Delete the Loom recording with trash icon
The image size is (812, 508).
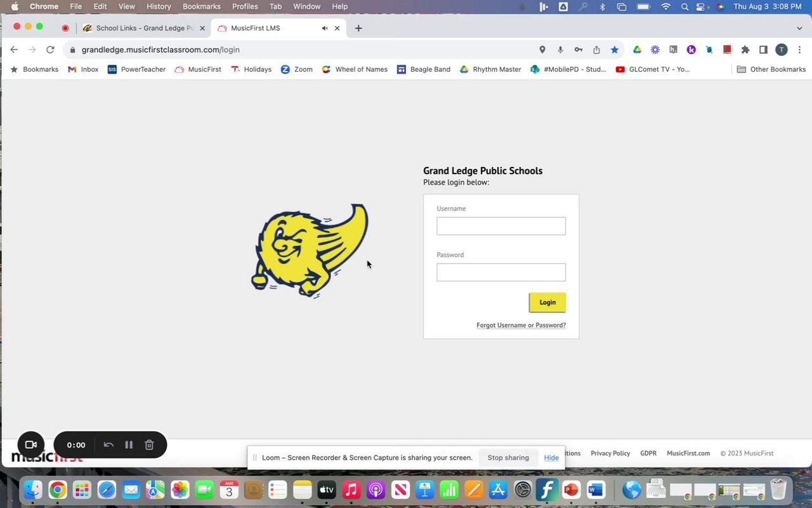149,445
